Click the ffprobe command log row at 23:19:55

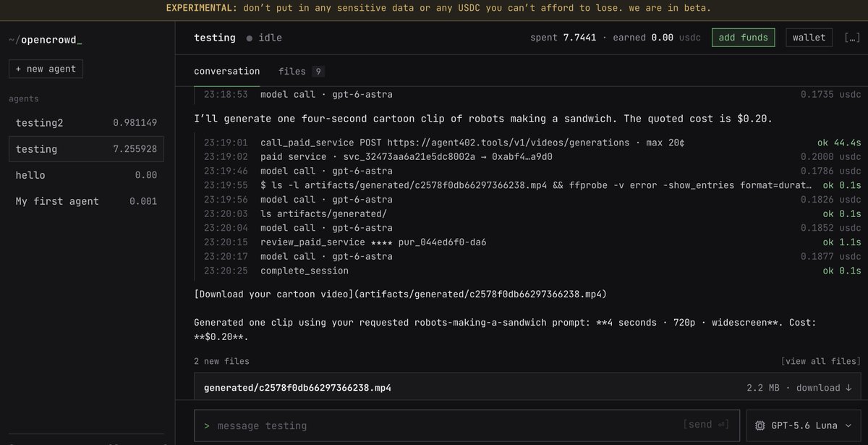click(x=532, y=185)
